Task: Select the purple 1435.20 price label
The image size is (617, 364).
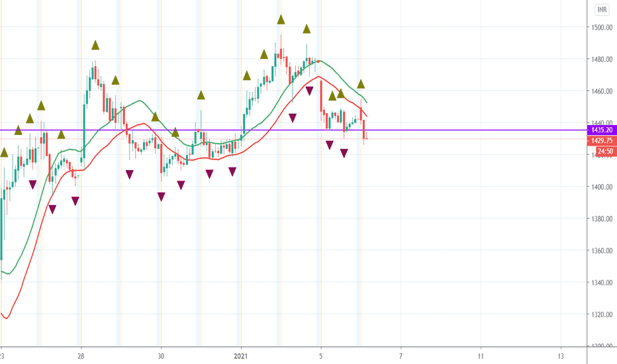Action: pos(602,130)
